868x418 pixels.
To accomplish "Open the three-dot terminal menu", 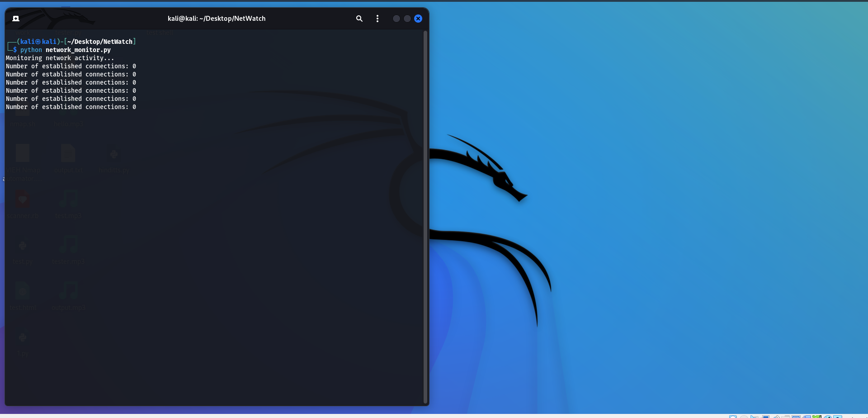I will pos(377,19).
